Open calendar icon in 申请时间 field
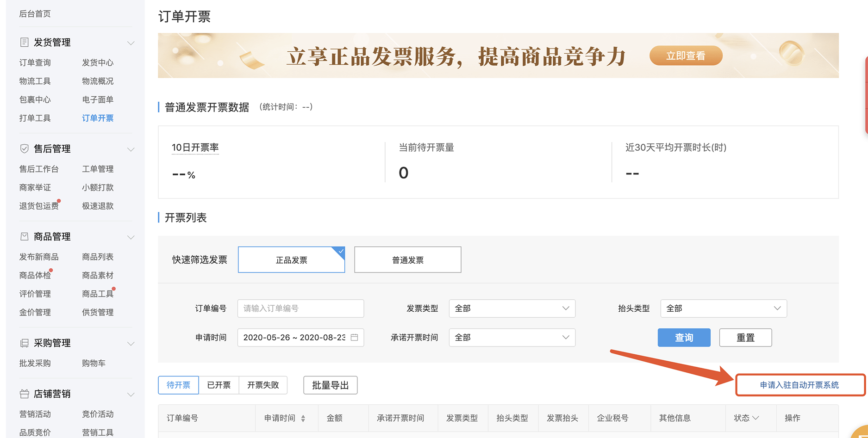The height and width of the screenshot is (438, 868). click(x=355, y=338)
